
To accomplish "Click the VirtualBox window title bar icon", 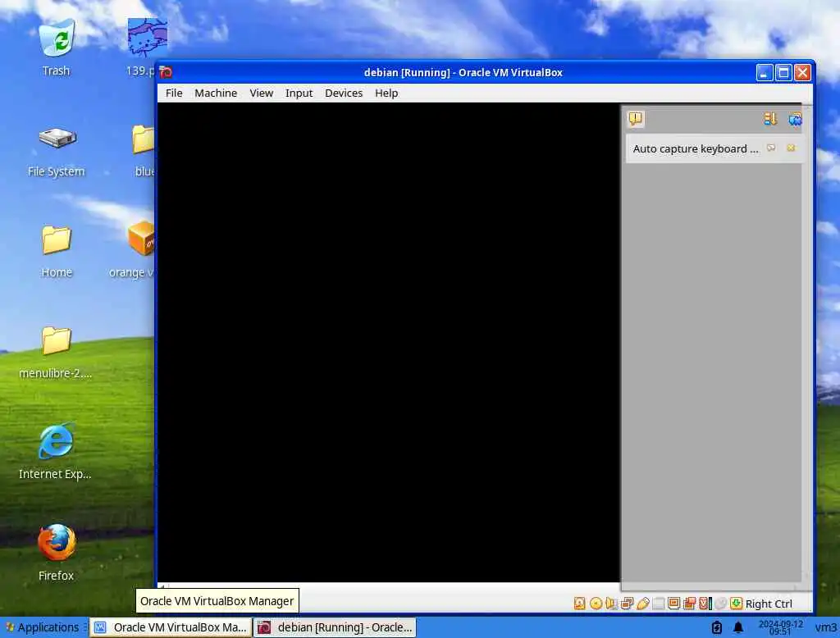I will pos(166,72).
